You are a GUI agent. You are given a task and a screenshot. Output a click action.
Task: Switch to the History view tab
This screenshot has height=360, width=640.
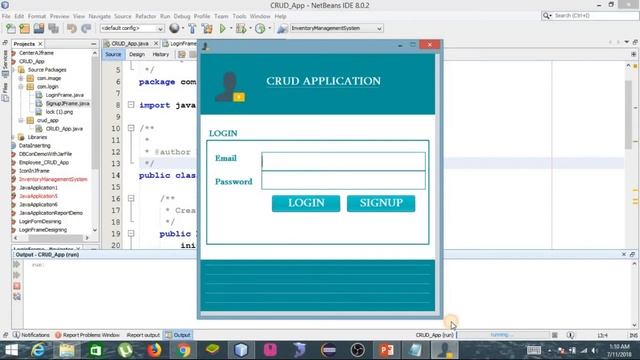pos(160,54)
